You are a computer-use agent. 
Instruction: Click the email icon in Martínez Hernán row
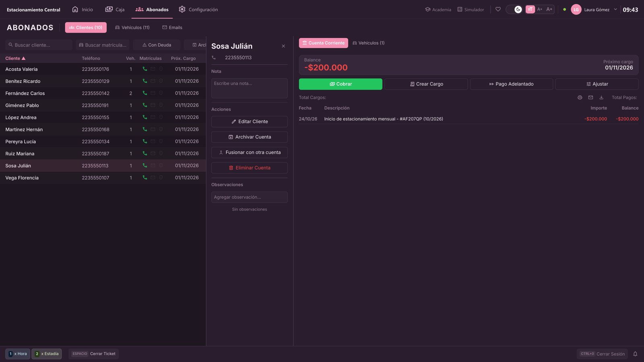153,129
